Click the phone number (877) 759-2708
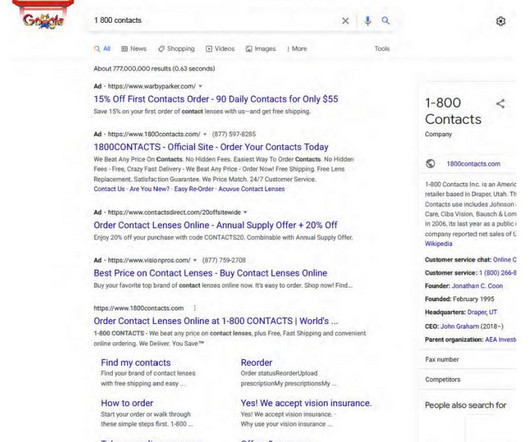This screenshot has width=530, height=442. point(224,260)
